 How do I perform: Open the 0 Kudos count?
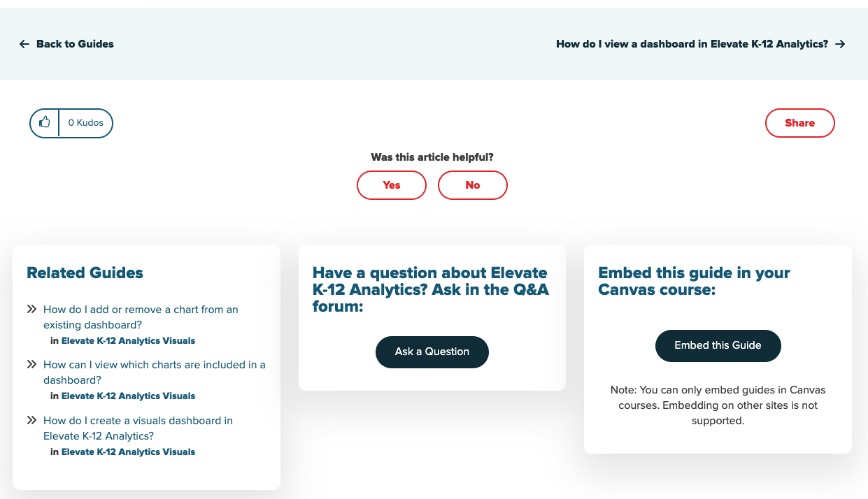point(85,123)
